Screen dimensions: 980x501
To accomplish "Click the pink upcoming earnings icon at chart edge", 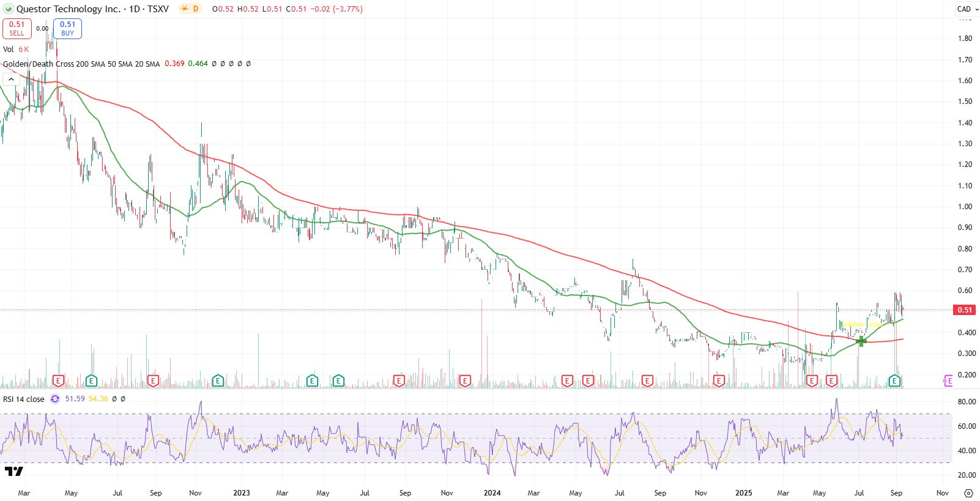I will point(948,381).
